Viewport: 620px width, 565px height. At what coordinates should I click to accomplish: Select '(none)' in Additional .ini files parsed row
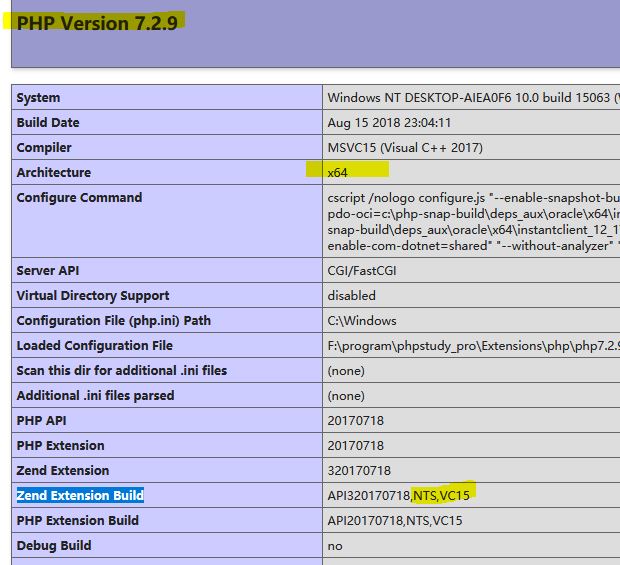click(346, 396)
